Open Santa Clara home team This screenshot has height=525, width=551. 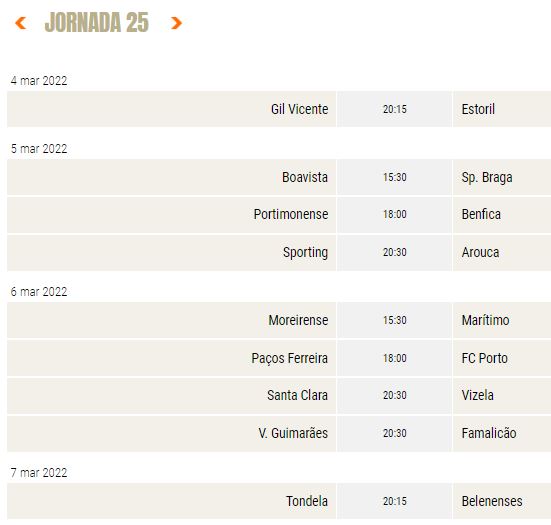click(x=297, y=395)
